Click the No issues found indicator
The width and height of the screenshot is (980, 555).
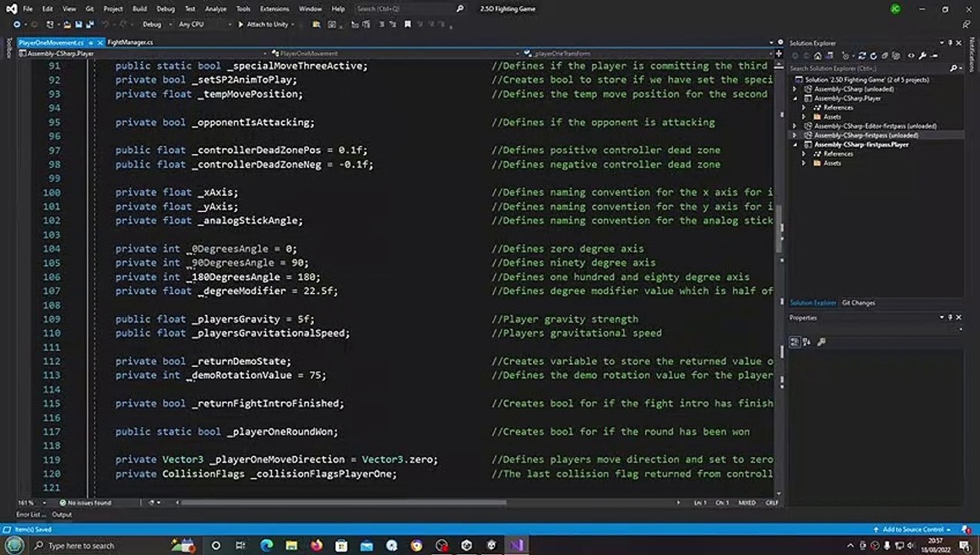click(x=85, y=503)
